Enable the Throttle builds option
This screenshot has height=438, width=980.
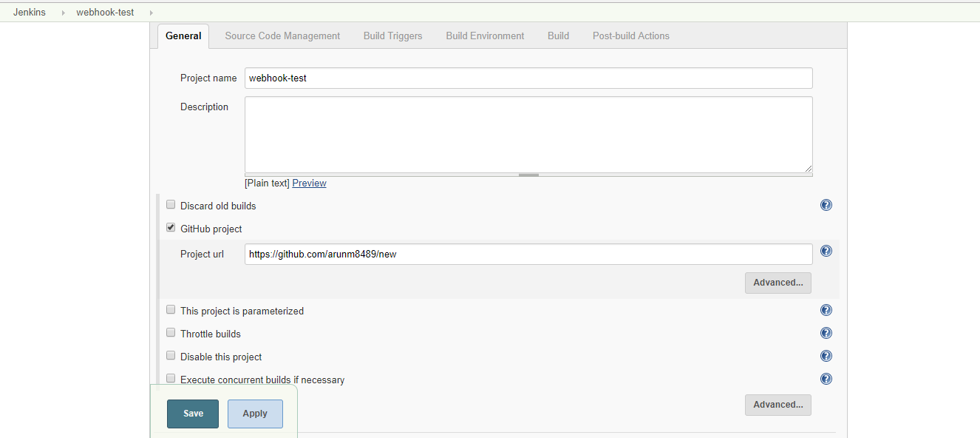coord(171,332)
